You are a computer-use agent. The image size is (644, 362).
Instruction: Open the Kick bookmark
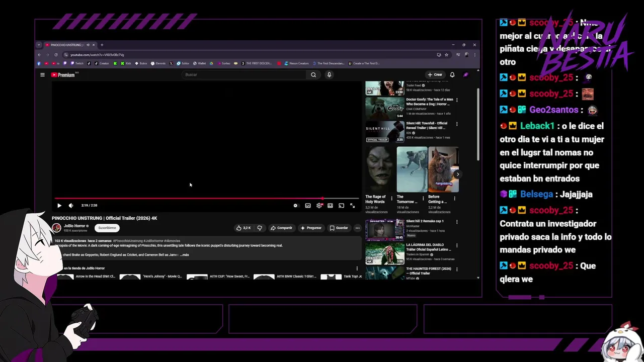pyautogui.click(x=126, y=63)
